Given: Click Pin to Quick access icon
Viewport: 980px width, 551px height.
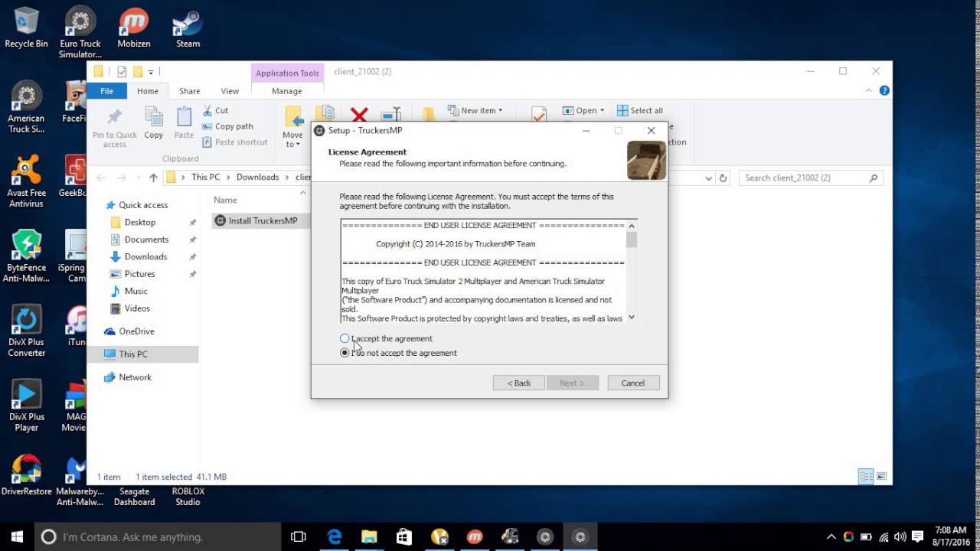Looking at the screenshot, I should [x=115, y=127].
